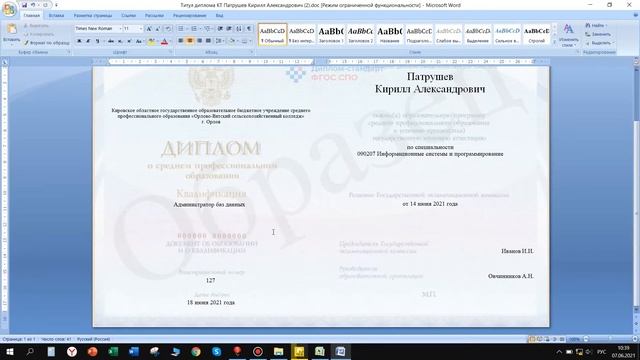The width and height of the screenshot is (640, 360).
Task: Open Word Help question mark icon
Action: pyautogui.click(x=636, y=16)
